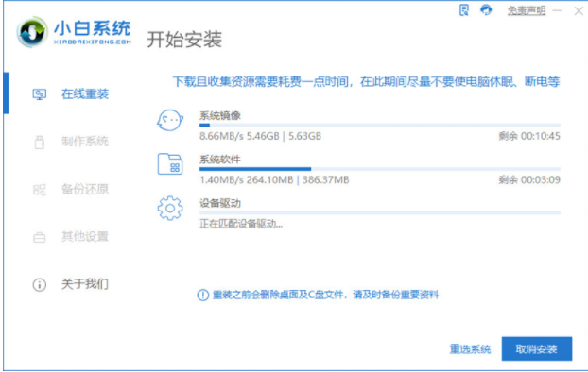This screenshot has width=588, height=372.
Task: Go to 关于我们 in the sidebar
Action: pos(71,284)
